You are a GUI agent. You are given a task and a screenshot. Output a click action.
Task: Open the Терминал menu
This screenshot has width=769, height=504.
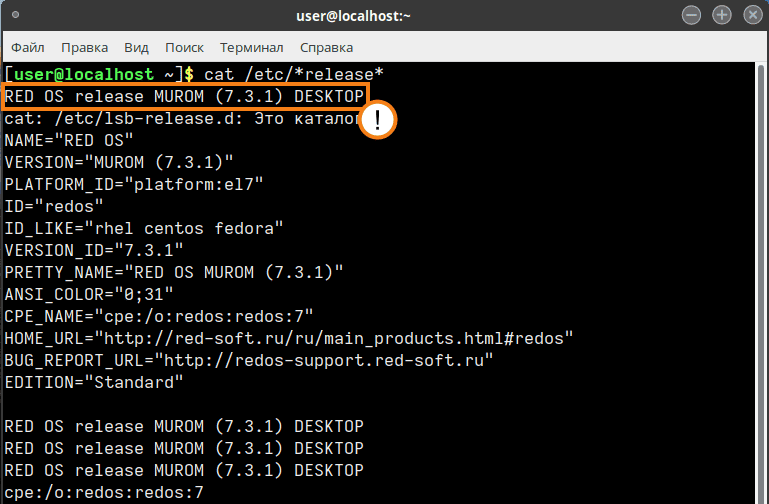tap(252, 48)
